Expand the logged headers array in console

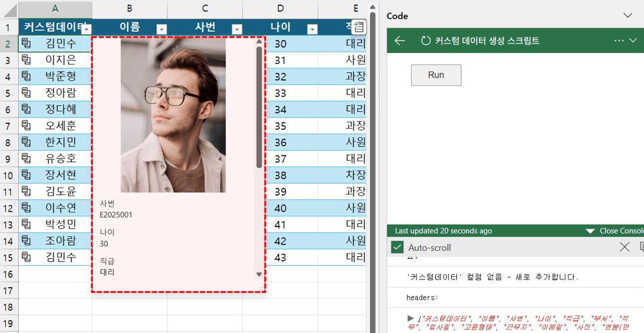(x=411, y=318)
